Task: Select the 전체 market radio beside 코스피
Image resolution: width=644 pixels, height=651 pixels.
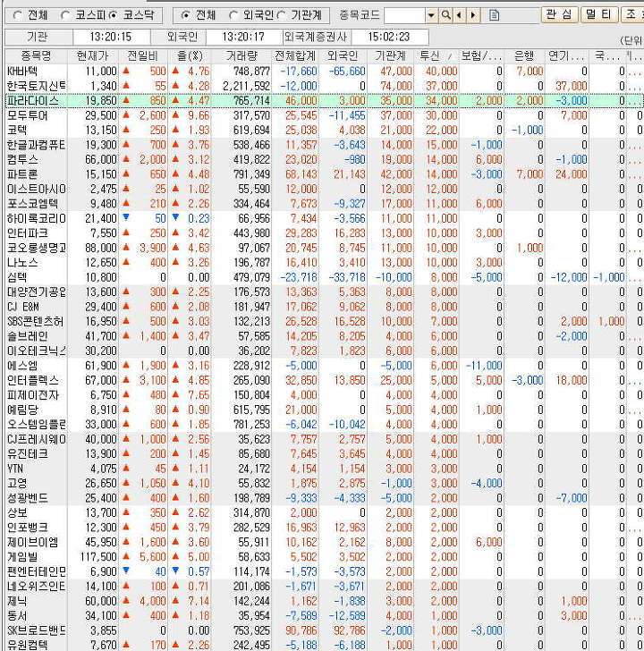Action: click(x=18, y=15)
